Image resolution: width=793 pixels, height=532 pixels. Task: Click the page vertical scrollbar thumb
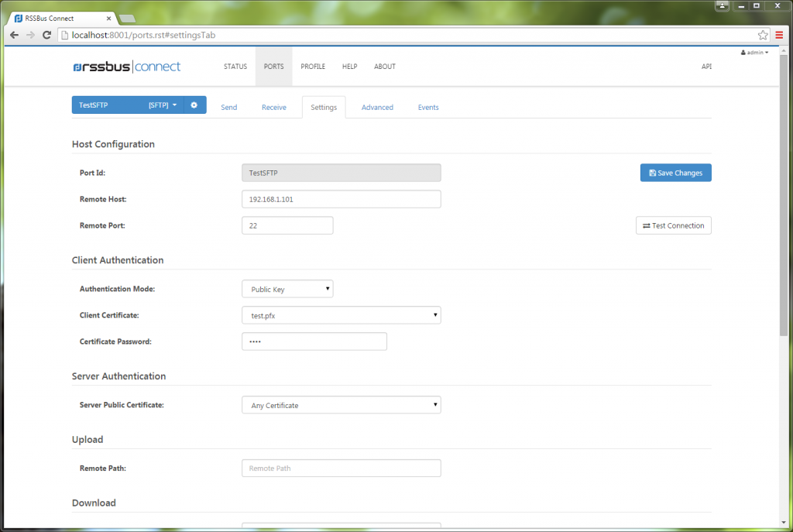[784, 194]
